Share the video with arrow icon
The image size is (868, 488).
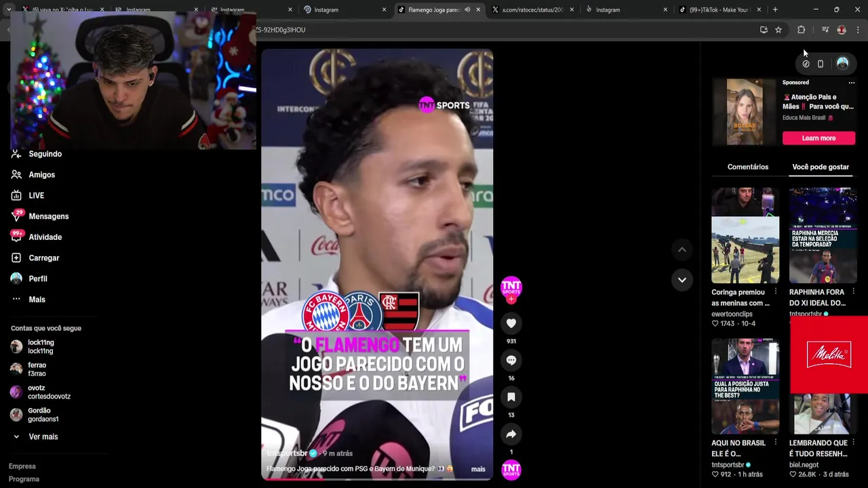point(511,434)
